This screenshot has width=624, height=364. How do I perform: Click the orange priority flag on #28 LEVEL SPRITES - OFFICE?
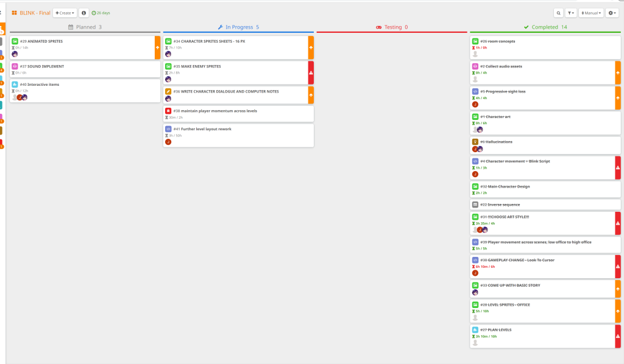[618, 311]
